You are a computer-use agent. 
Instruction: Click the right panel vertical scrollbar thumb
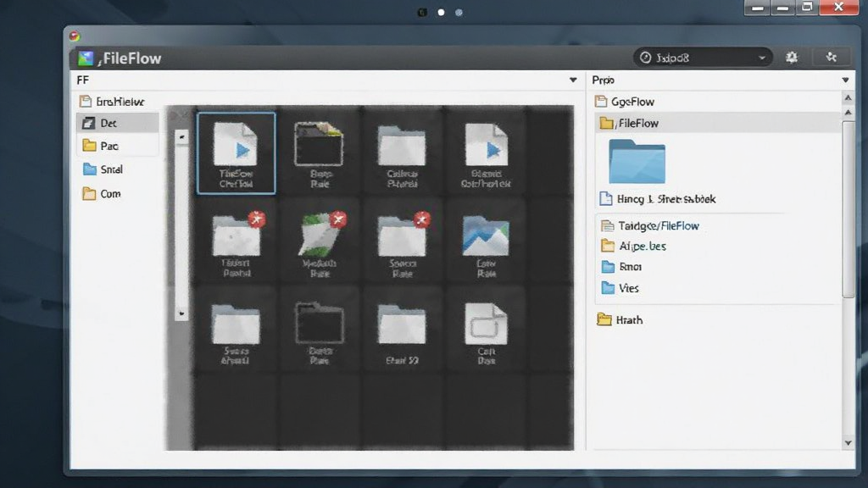point(848,209)
